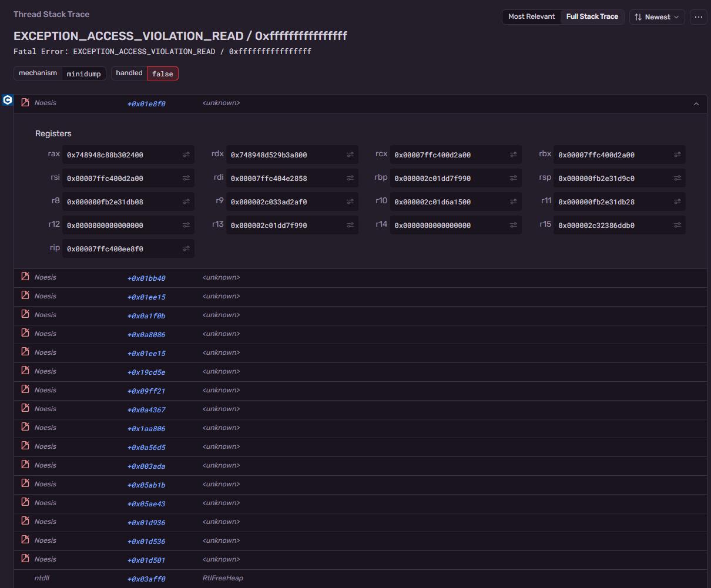
Task: Switch to Most Relevant stack view
Action: pyautogui.click(x=532, y=17)
